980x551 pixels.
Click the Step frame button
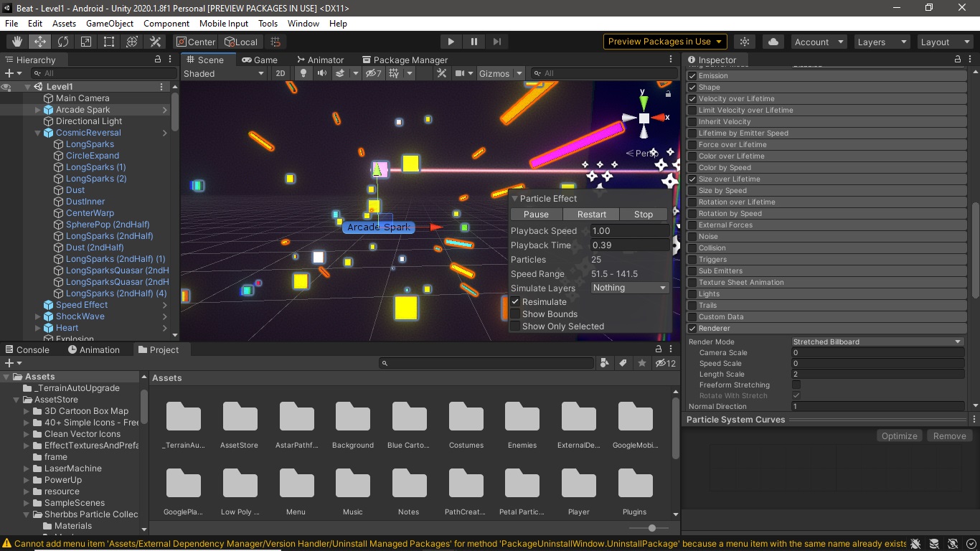[496, 42]
